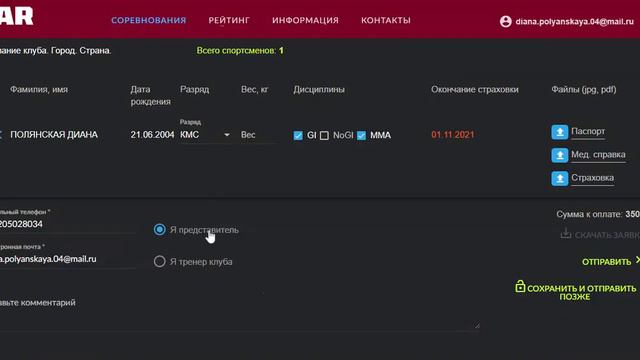Click the email address input field
The image size is (640, 360).
(67, 259)
